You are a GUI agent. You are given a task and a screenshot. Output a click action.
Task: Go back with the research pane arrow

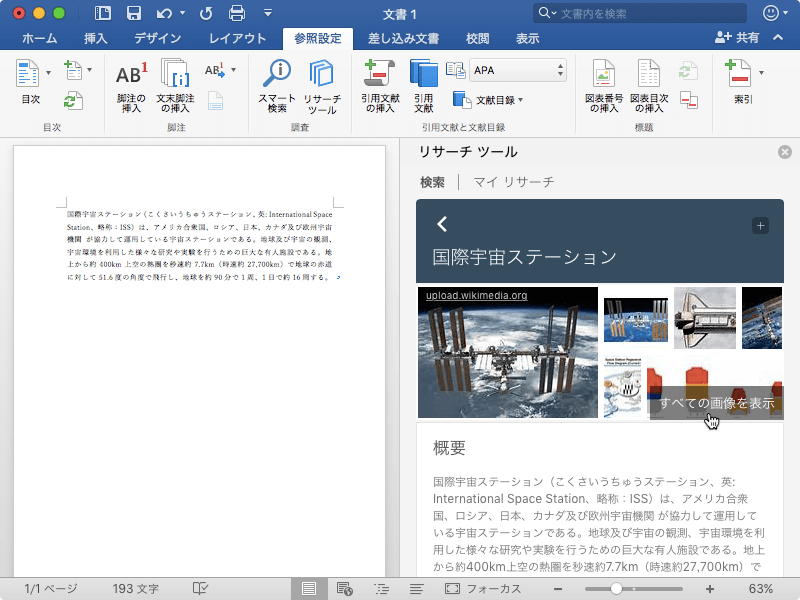click(442, 224)
